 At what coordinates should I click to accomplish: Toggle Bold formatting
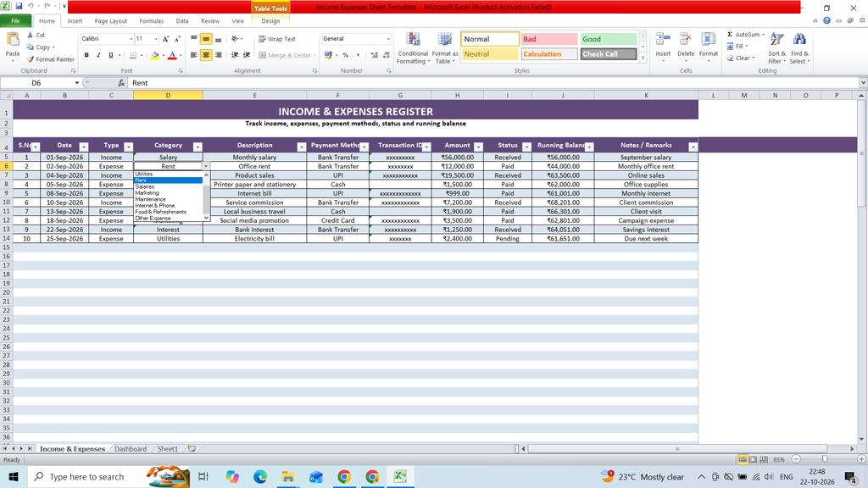coord(86,55)
